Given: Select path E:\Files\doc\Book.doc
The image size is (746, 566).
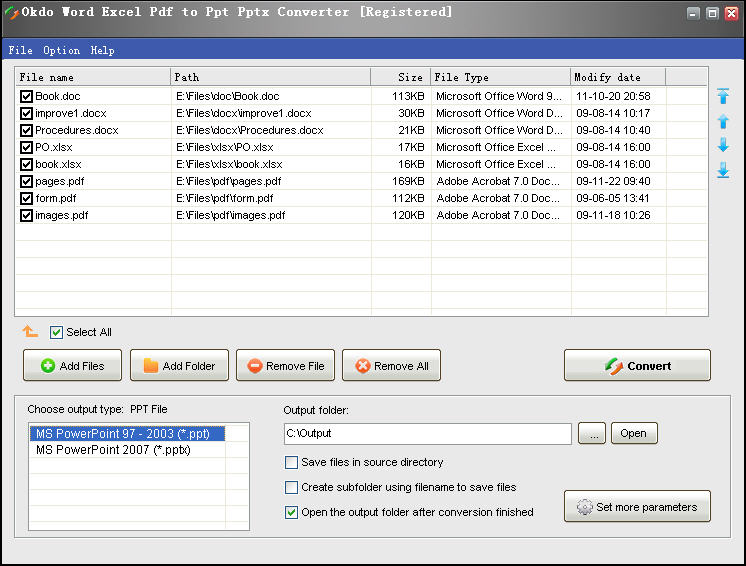Looking at the screenshot, I should (x=227, y=97).
